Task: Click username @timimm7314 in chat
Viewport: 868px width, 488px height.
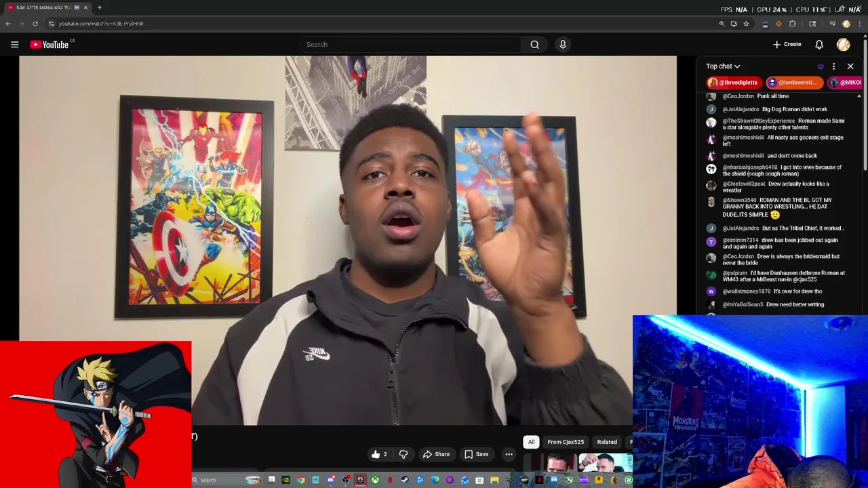Action: 741,240
